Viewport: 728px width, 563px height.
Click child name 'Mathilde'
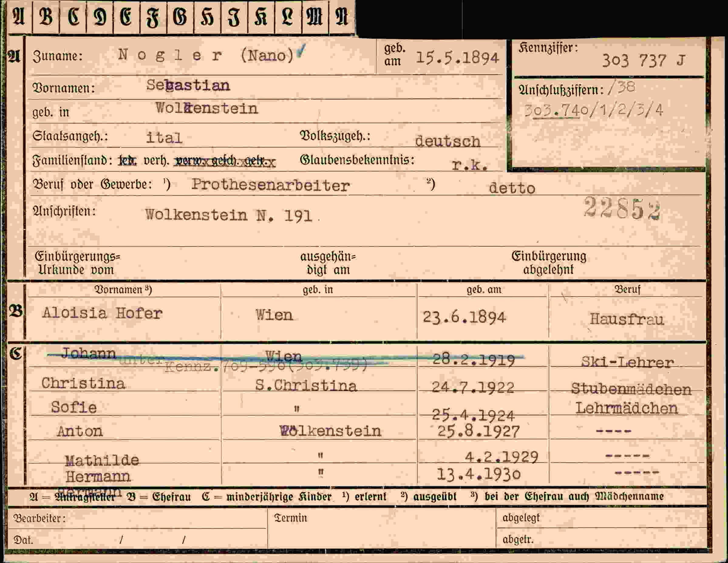102,461
